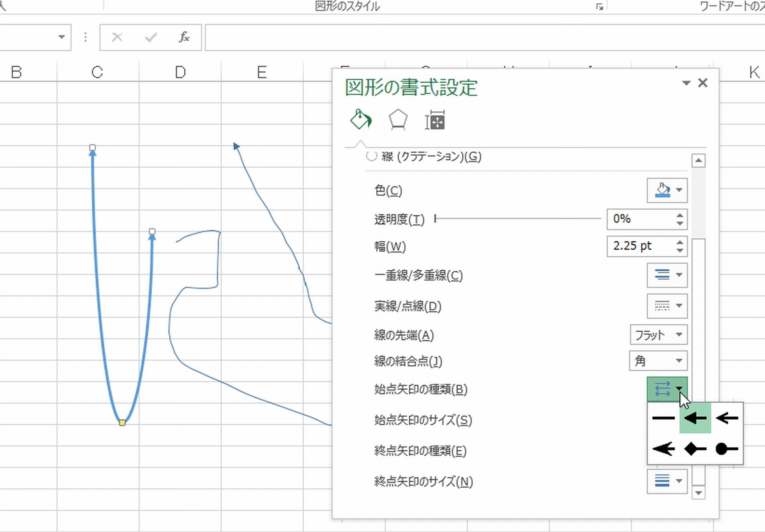765x532 pixels.
Task: Choose the open arrow type
Action: [727, 418]
